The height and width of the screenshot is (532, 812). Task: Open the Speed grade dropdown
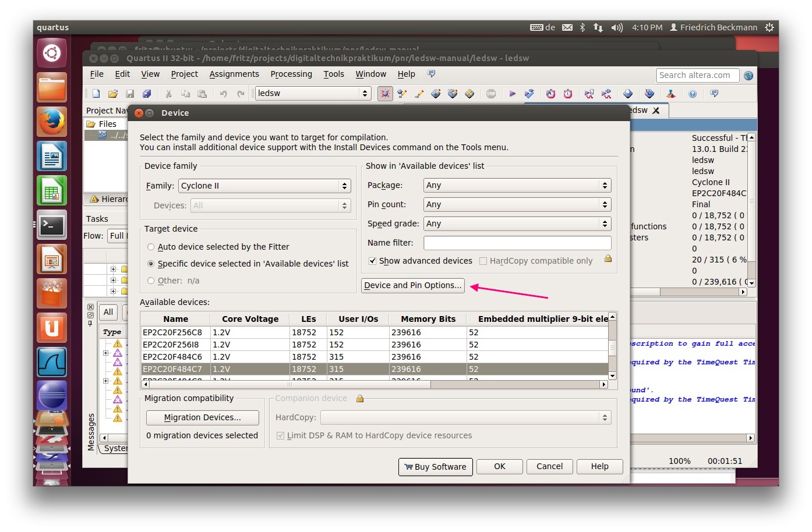click(x=517, y=224)
